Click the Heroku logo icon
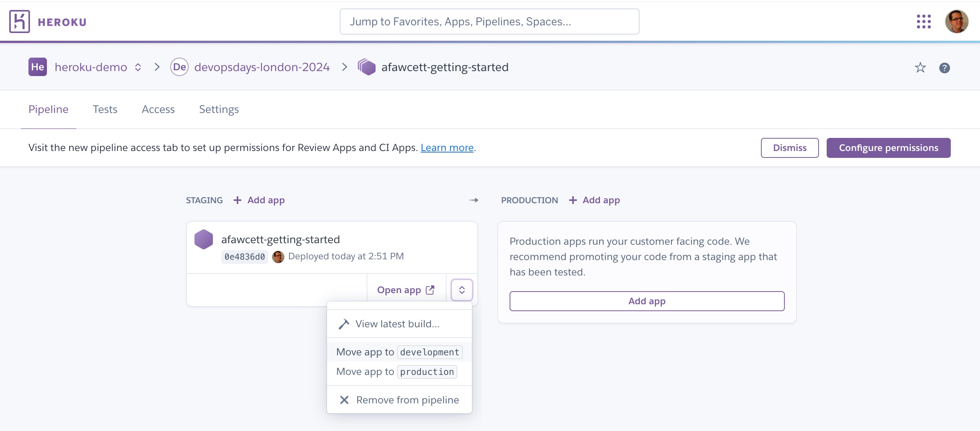 pos(20,22)
